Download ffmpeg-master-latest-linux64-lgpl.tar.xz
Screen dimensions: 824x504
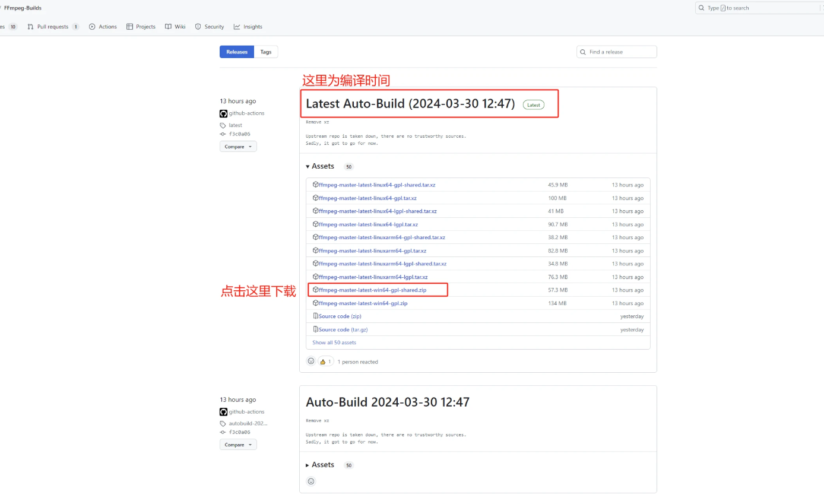(x=368, y=224)
